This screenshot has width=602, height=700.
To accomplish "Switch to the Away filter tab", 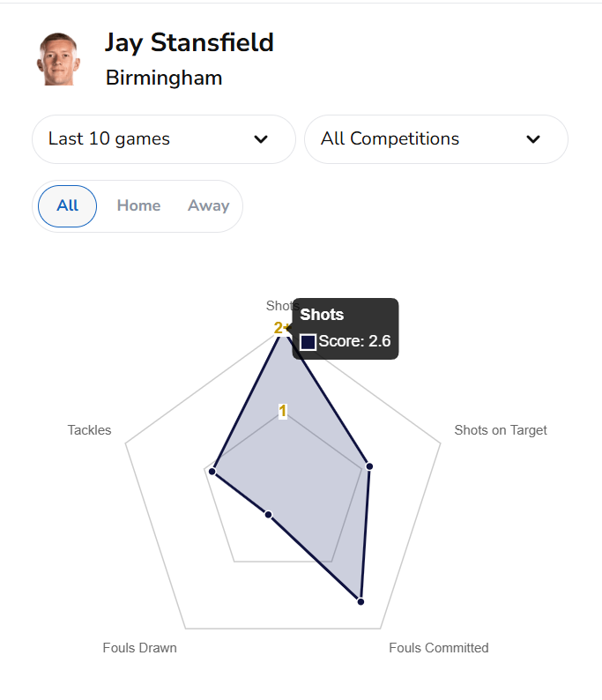I will click(208, 206).
